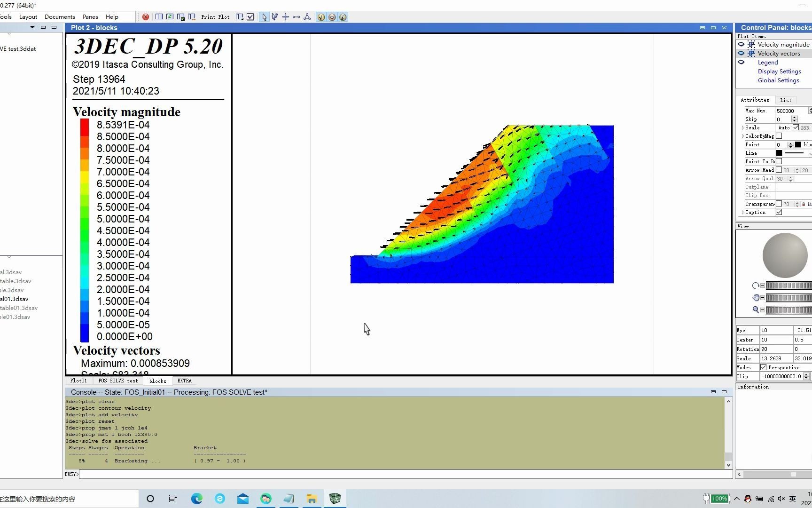This screenshot has width=812, height=508.
Task: Click the zoom wheel slider in View panel
Action: pyautogui.click(x=789, y=310)
